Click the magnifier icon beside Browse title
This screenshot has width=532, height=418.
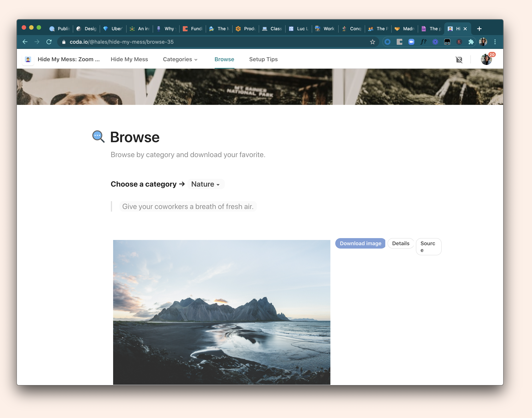tap(98, 137)
